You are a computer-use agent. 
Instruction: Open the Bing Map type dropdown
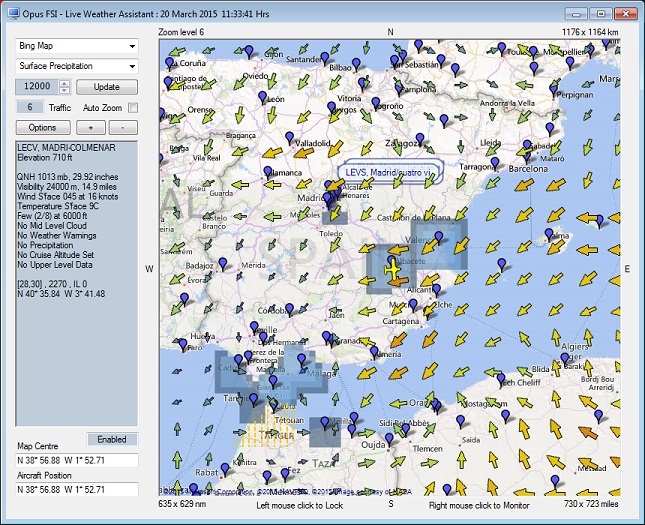tap(77, 46)
